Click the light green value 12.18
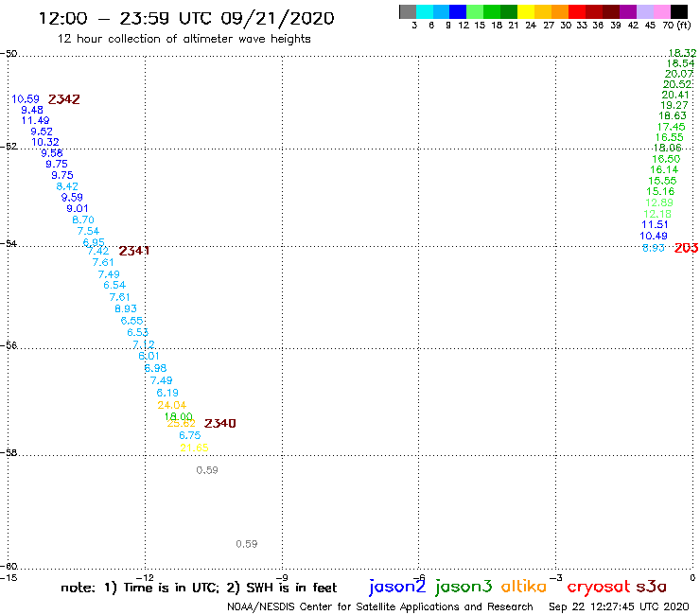700x615 pixels. coord(657,214)
